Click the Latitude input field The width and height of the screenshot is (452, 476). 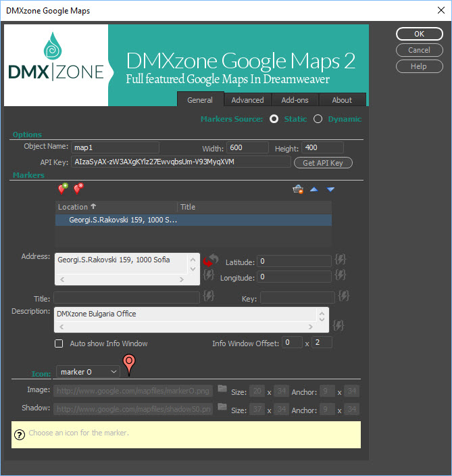coord(294,261)
